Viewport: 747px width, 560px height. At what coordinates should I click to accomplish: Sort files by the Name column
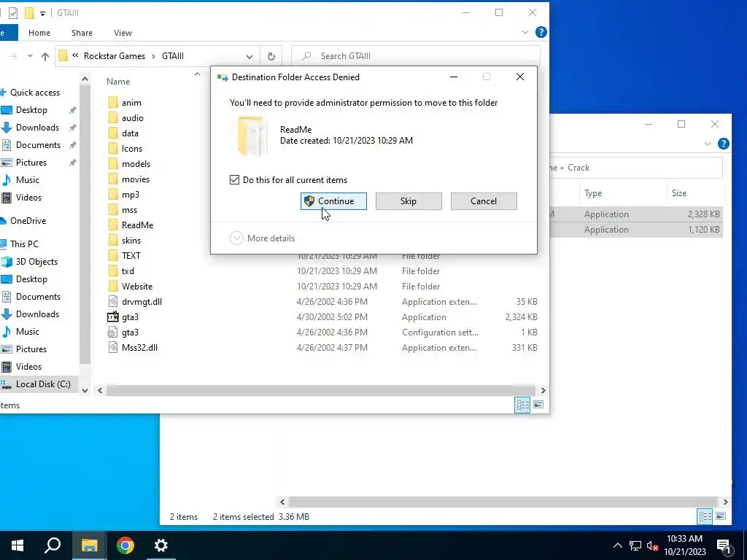tap(118, 82)
